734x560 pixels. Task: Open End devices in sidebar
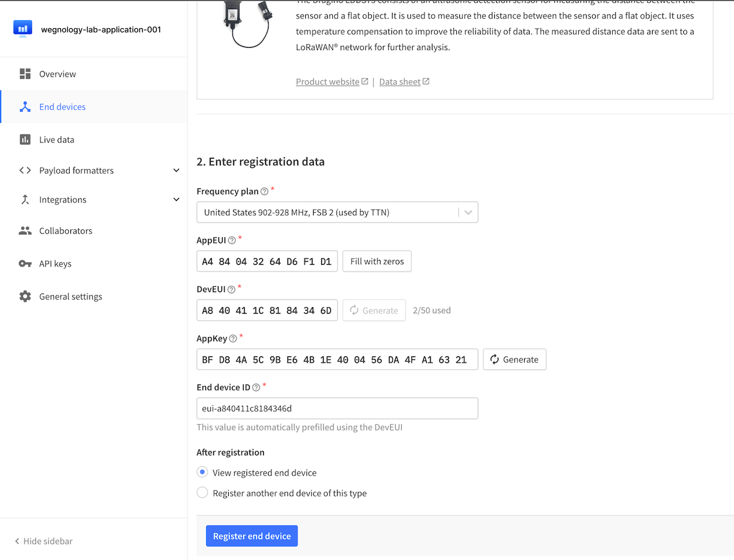tap(62, 107)
